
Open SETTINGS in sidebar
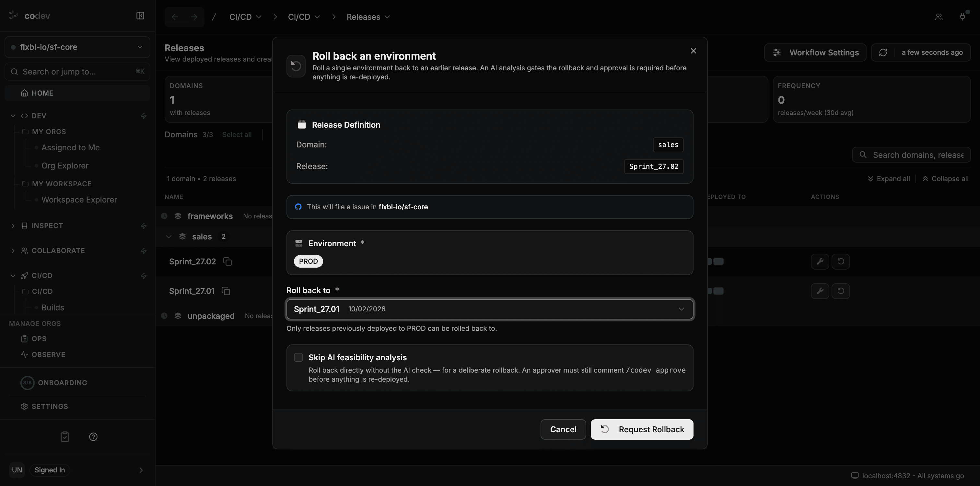click(x=50, y=407)
